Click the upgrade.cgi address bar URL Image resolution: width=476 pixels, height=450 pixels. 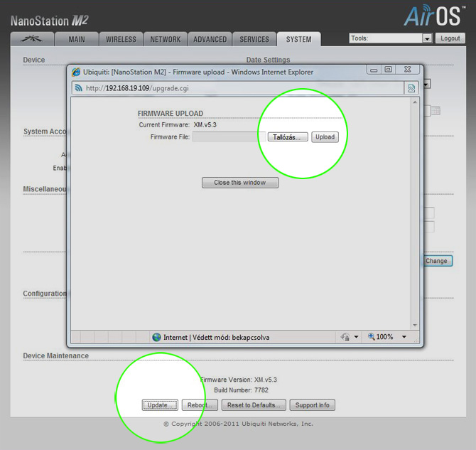click(137, 88)
